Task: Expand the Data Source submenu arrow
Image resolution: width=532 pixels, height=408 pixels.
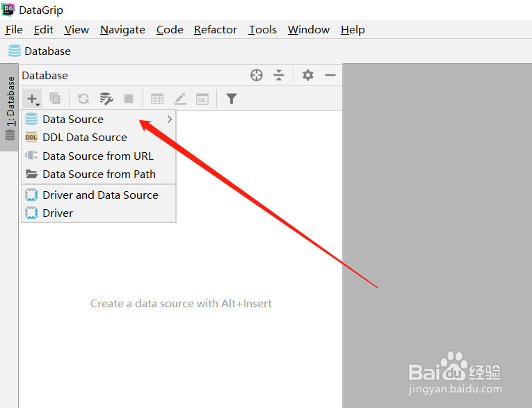Action: click(x=169, y=120)
